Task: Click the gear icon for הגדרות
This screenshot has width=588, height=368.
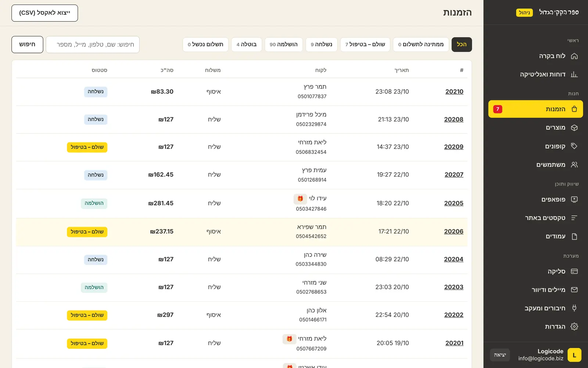Action: tap(574, 326)
